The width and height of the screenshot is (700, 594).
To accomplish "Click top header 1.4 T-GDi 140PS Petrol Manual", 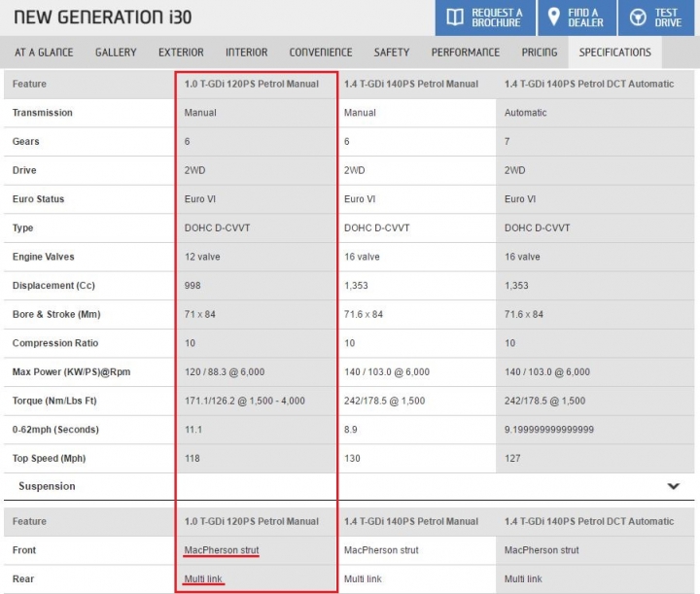I will (410, 84).
